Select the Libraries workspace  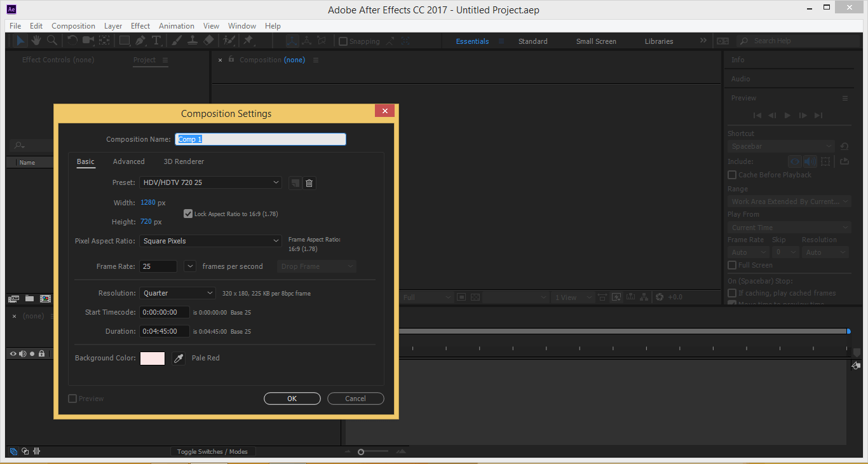(x=659, y=41)
